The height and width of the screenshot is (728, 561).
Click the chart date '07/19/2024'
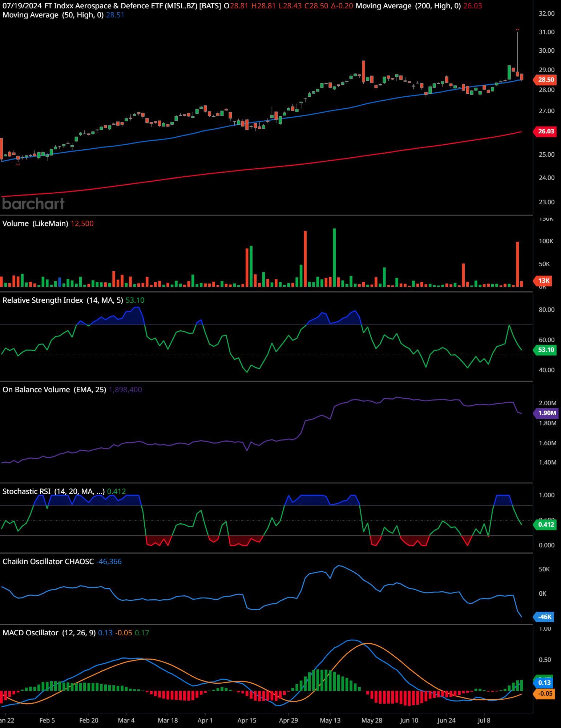[x=22, y=6]
